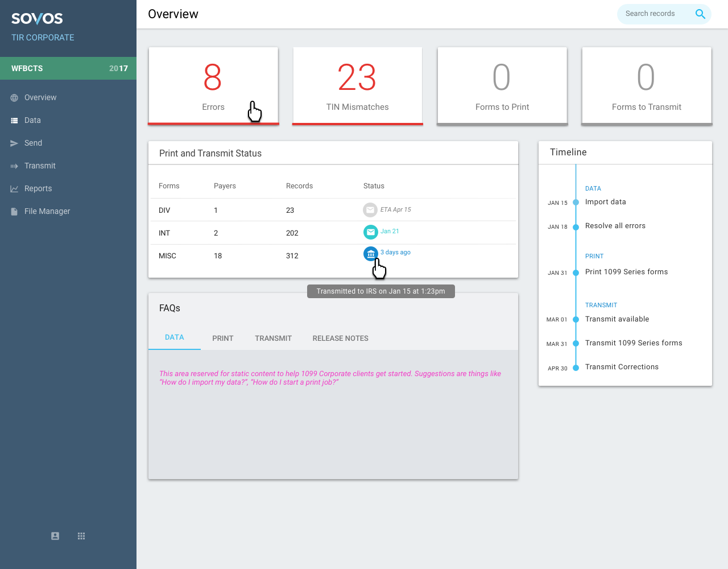
Task: Open the 23 TIN Mismatches card
Action: [x=357, y=85]
